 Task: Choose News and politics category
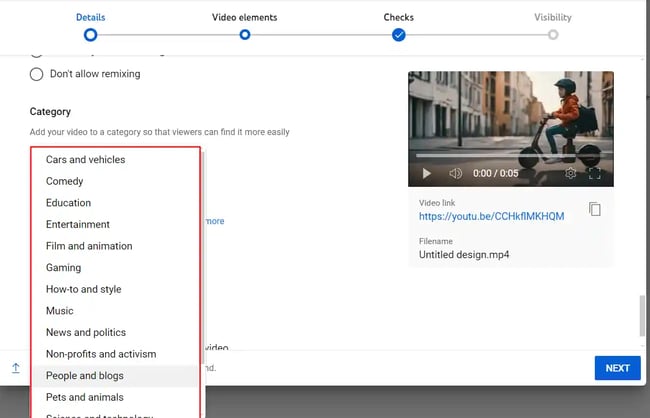click(115, 332)
